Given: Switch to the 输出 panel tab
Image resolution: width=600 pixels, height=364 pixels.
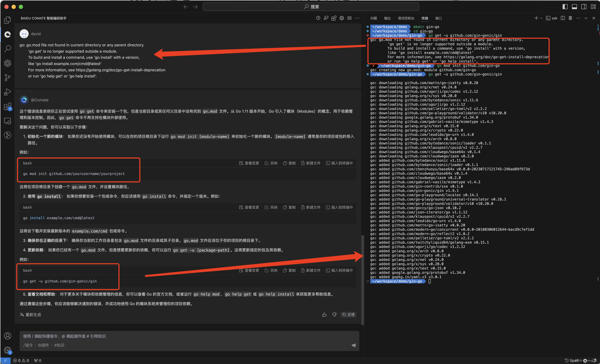Looking at the screenshot, I should [387, 19].
